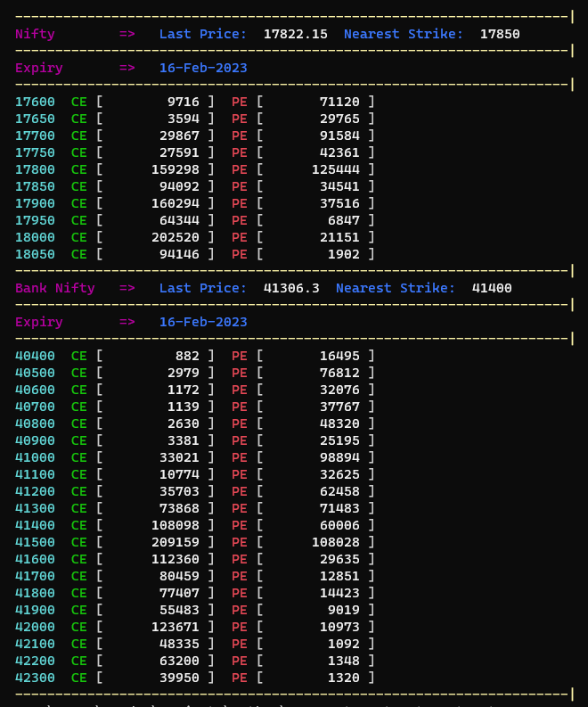Click PE value 6847
The height and width of the screenshot is (707, 588).
tap(344, 220)
